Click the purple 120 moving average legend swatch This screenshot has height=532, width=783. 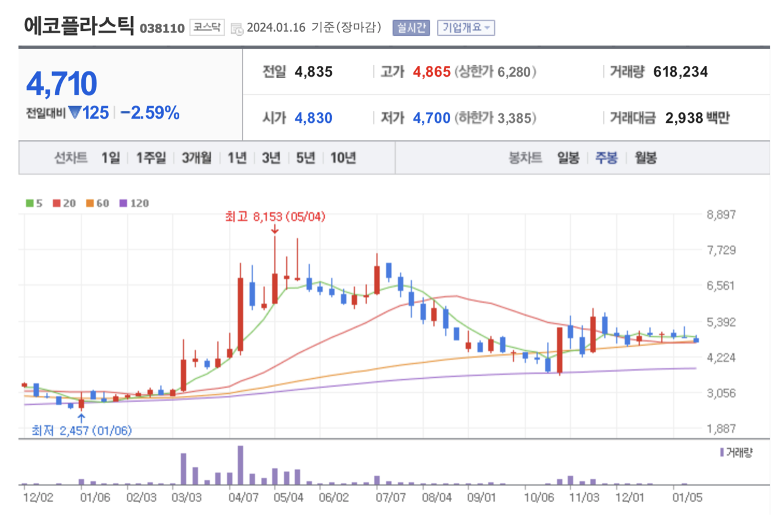(x=123, y=204)
